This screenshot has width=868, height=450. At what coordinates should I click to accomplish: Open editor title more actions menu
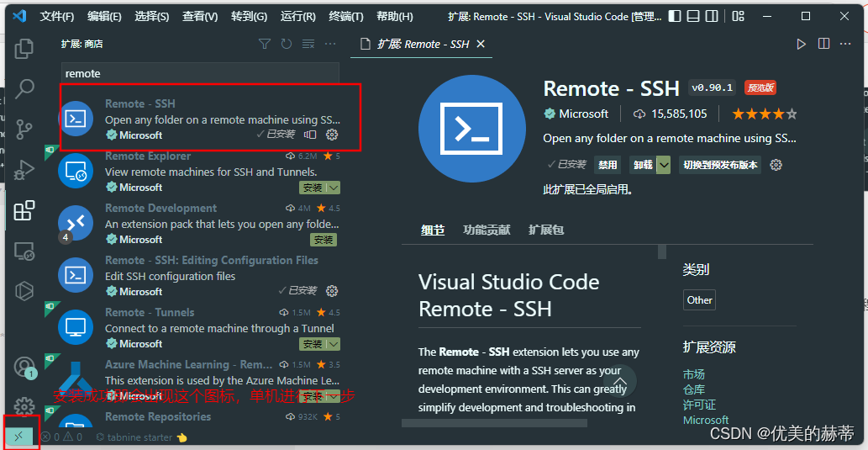tap(845, 44)
